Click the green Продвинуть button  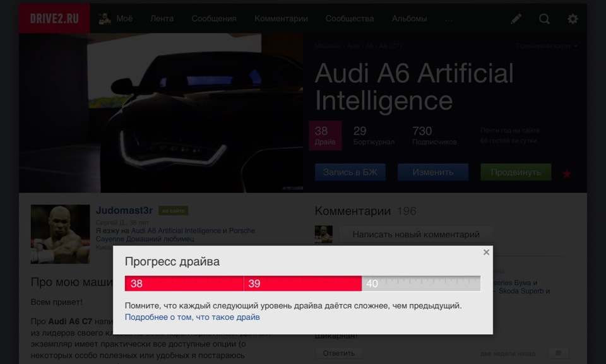[x=516, y=172]
